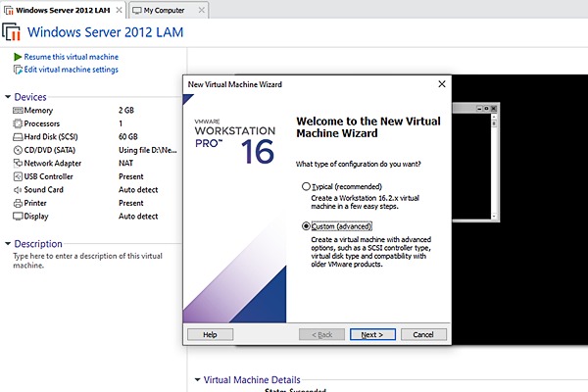This screenshot has height=392, width=588.
Task: Click the Display monitor icon
Action: [x=18, y=217]
